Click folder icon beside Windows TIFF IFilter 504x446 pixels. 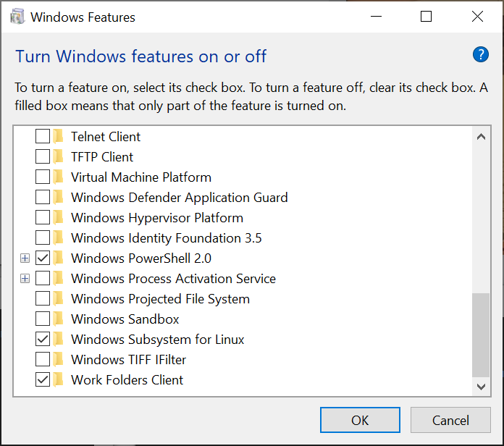click(59, 360)
